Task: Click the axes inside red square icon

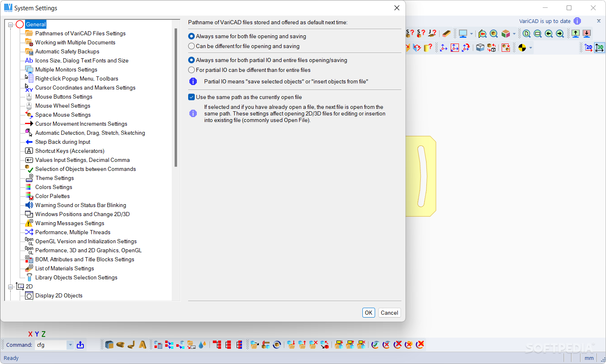Action: click(455, 48)
